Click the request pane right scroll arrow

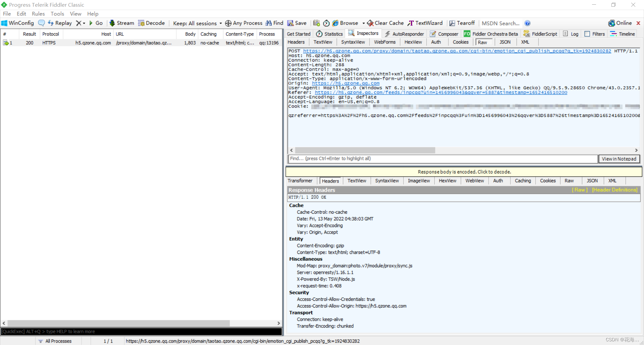pyautogui.click(x=636, y=150)
